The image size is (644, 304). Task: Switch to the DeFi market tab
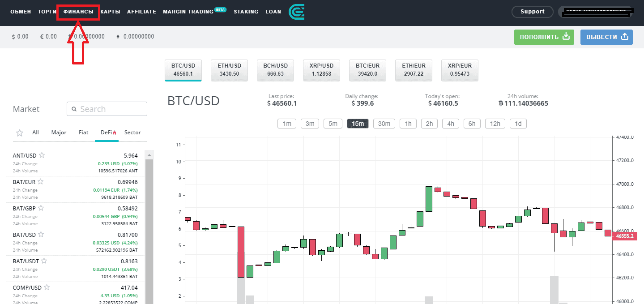pos(107,133)
